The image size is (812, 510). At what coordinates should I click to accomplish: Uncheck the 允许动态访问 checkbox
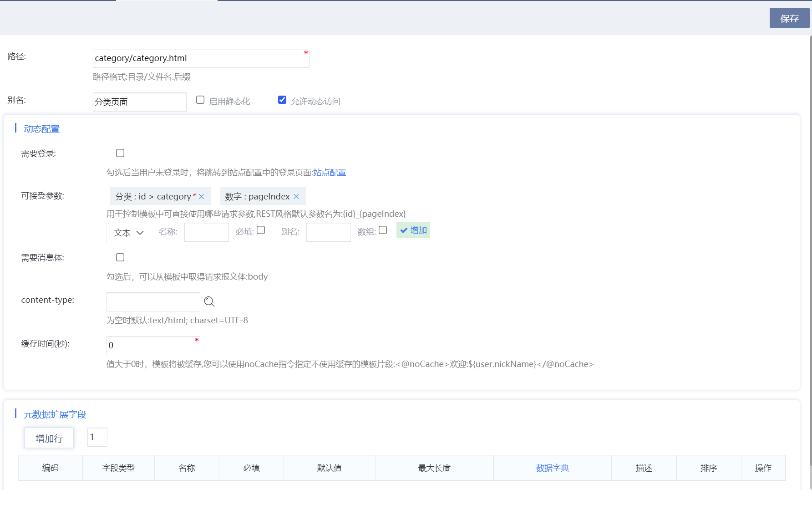(x=282, y=100)
